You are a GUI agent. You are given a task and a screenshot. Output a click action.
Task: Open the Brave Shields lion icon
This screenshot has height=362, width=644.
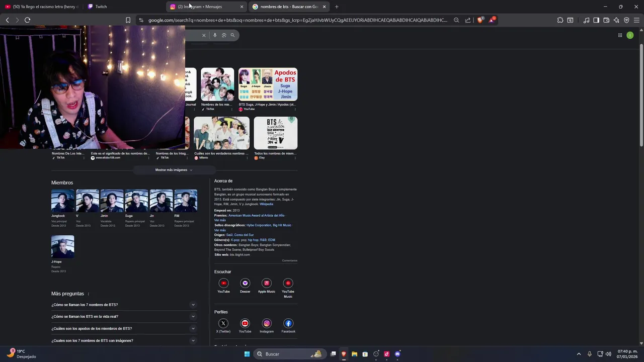click(480, 20)
